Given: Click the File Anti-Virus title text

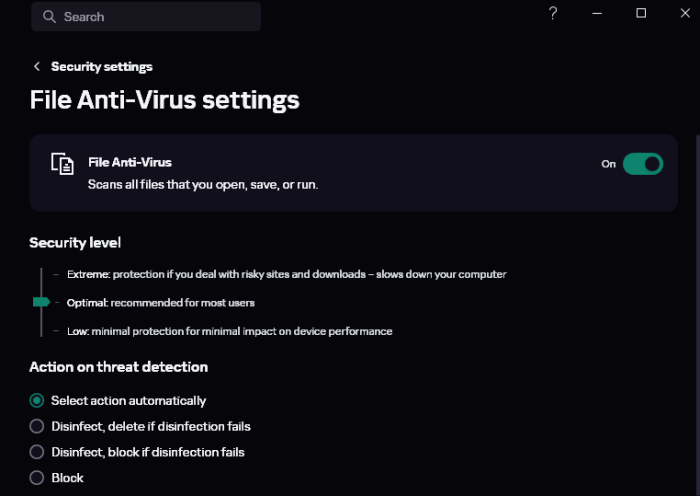Looking at the screenshot, I should 130,161.
